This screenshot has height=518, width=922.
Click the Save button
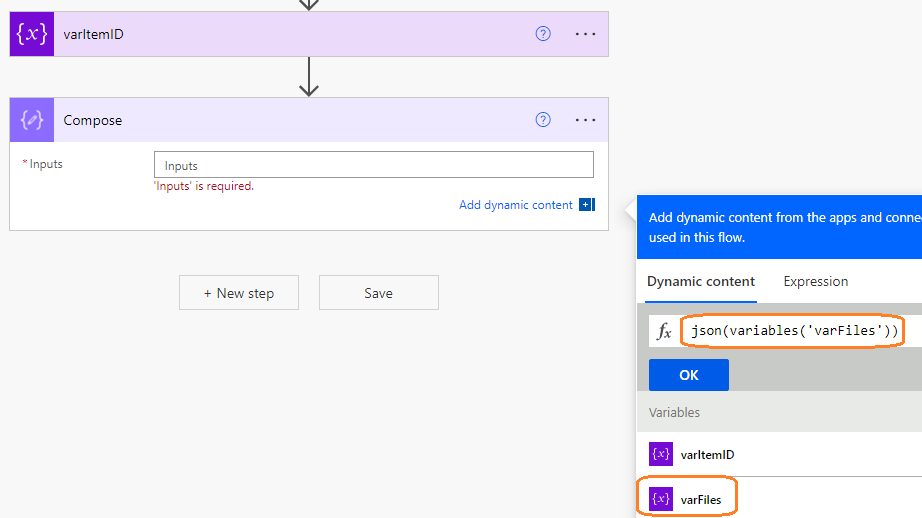pos(378,293)
